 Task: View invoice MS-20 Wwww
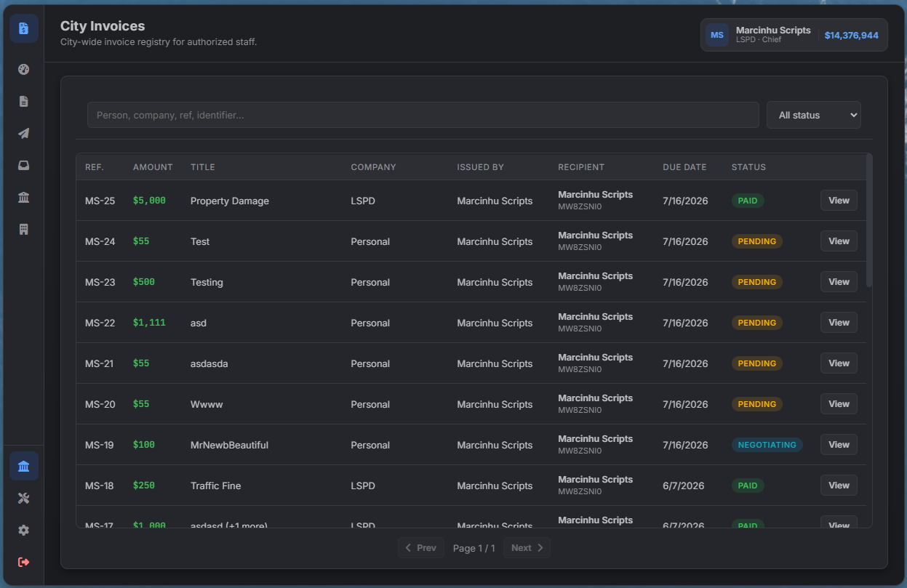(x=839, y=404)
